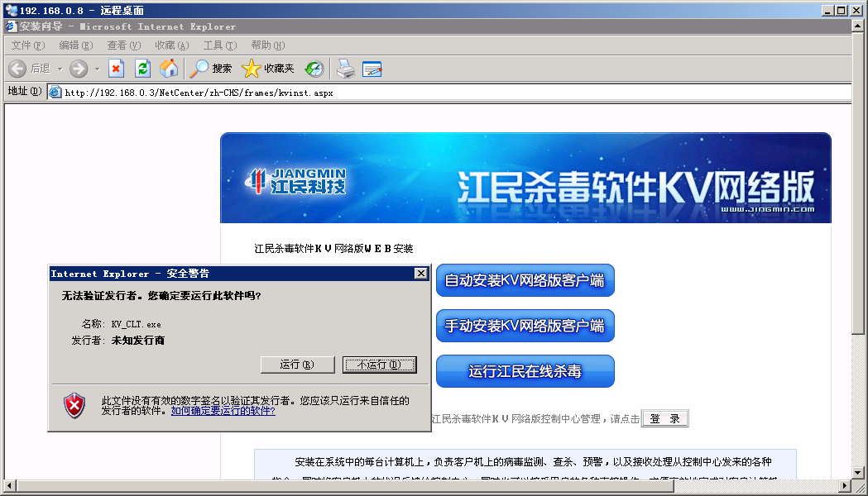Screen dimensions: 868x496
Task: Minimize the remote desktop window
Action: [x=827, y=11]
